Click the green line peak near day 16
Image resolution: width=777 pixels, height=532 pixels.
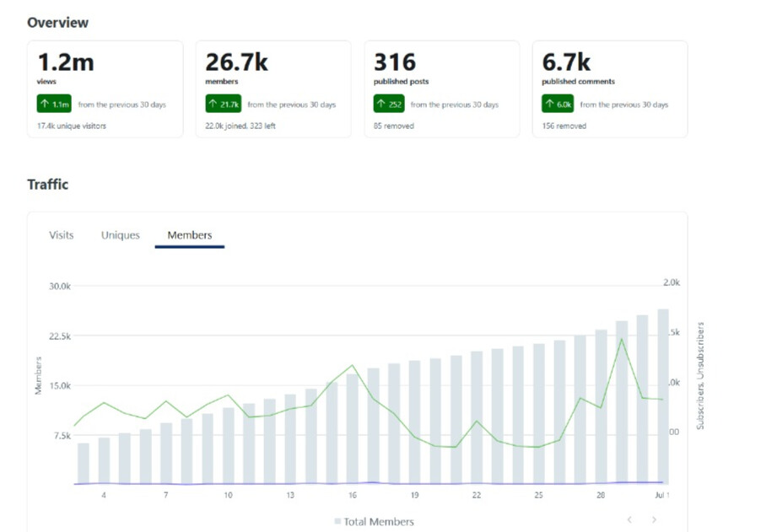pos(353,366)
